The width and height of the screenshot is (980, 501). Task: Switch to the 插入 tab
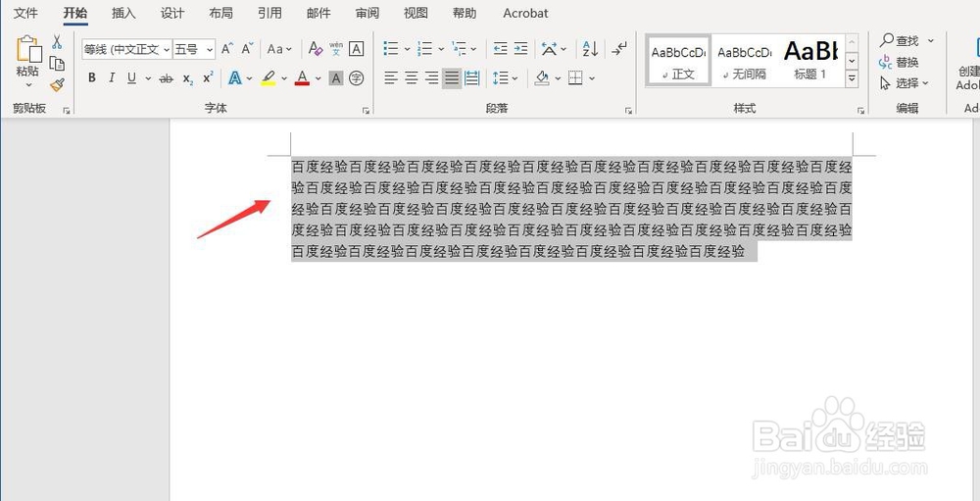123,13
